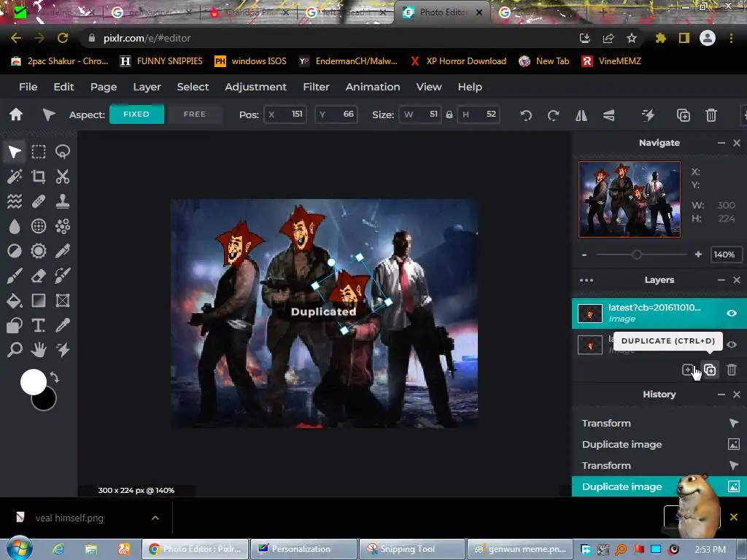Collapse the Layers panel
The image size is (747, 560).
721,280
